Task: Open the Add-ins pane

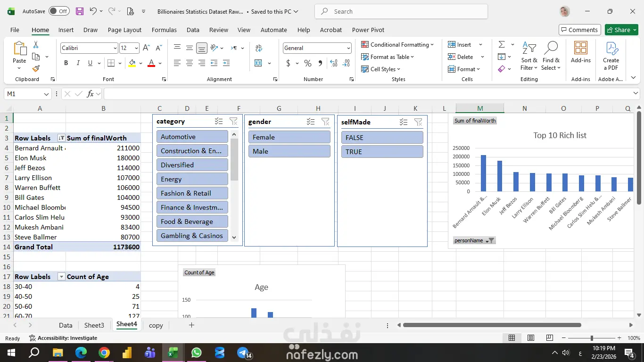Action: coord(581,52)
